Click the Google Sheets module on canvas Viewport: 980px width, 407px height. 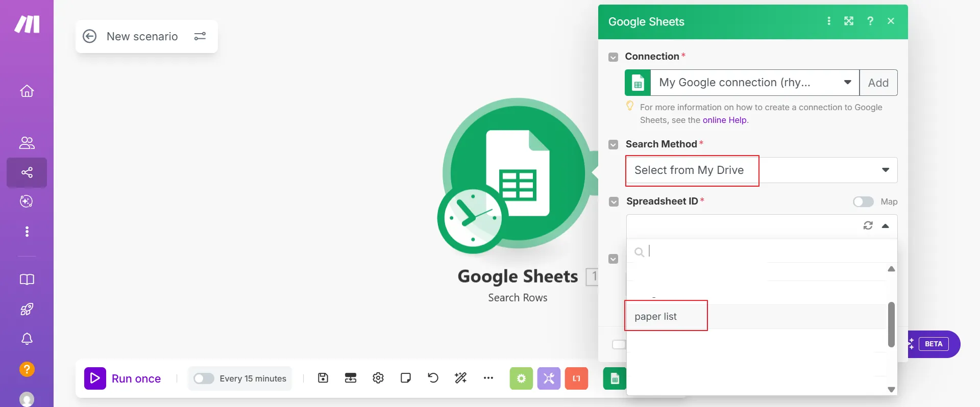point(517,173)
